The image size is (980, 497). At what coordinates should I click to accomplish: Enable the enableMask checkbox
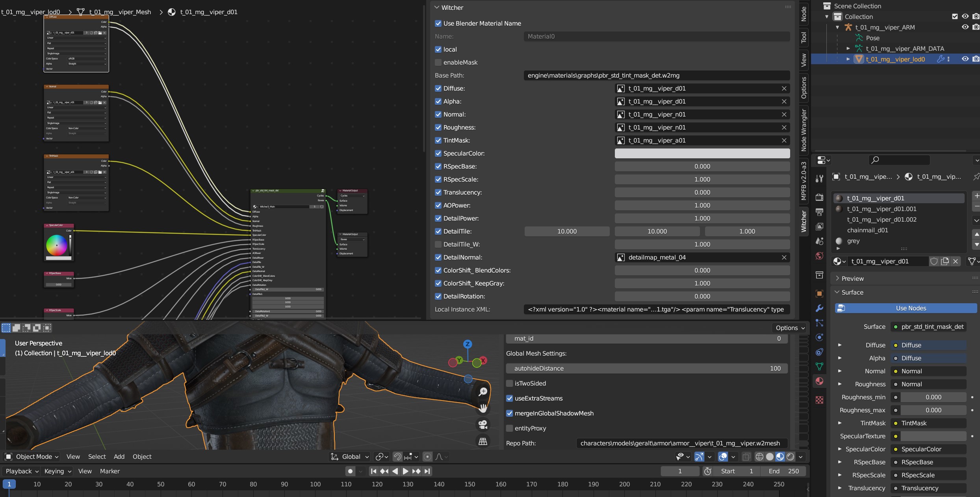438,62
